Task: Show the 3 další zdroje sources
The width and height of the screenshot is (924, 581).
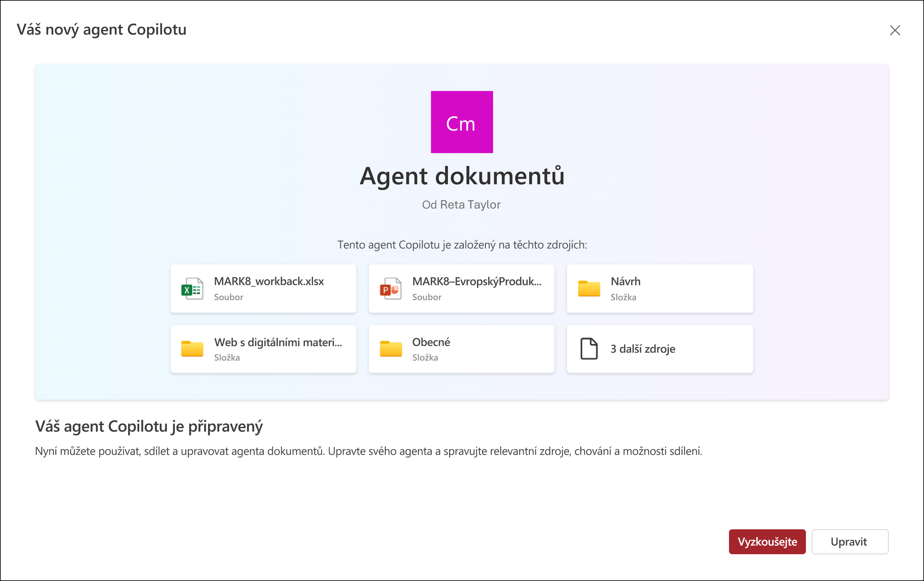Action: (660, 349)
